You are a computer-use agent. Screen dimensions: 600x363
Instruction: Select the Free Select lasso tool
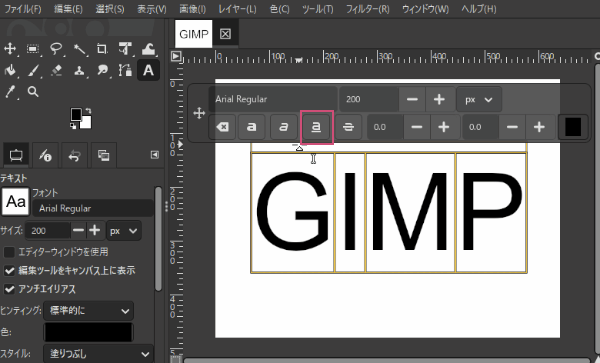click(x=56, y=49)
